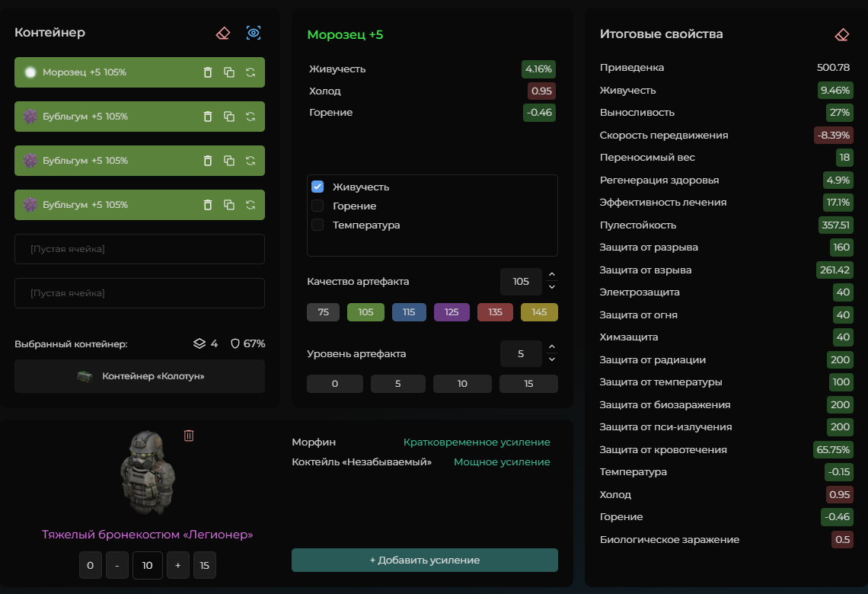Click the Биологическое заражение value 0.5
868x594 pixels.
point(843,539)
